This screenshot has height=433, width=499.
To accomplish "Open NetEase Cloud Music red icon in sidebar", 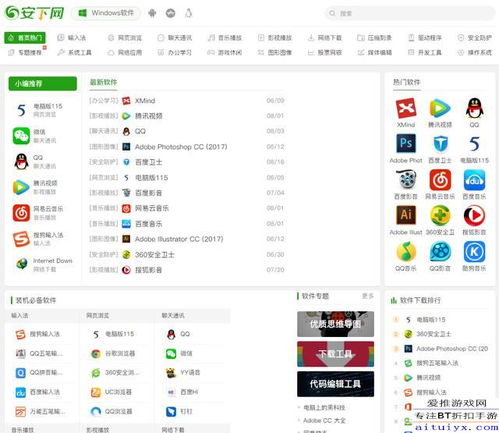I will (21, 213).
